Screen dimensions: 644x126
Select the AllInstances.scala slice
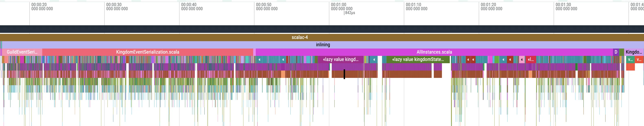(x=434, y=52)
